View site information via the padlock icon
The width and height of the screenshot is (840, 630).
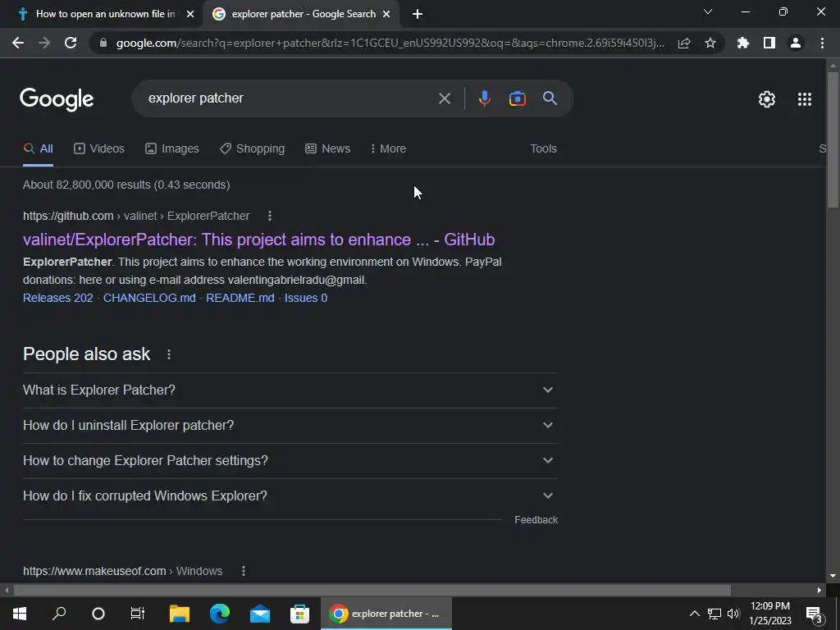(x=103, y=43)
